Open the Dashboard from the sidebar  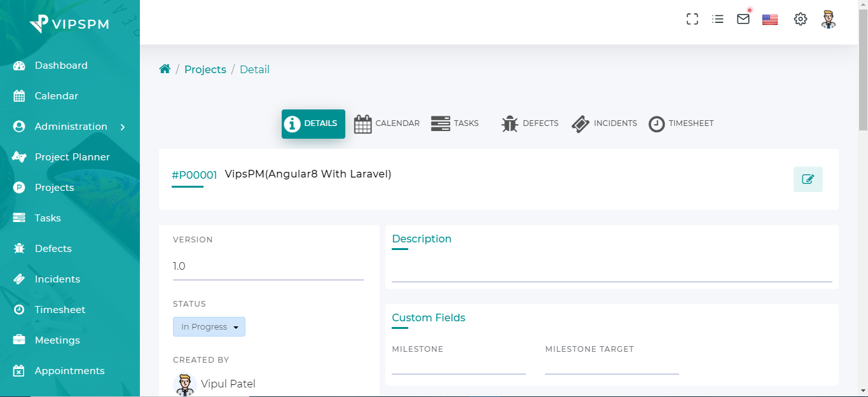[61, 65]
